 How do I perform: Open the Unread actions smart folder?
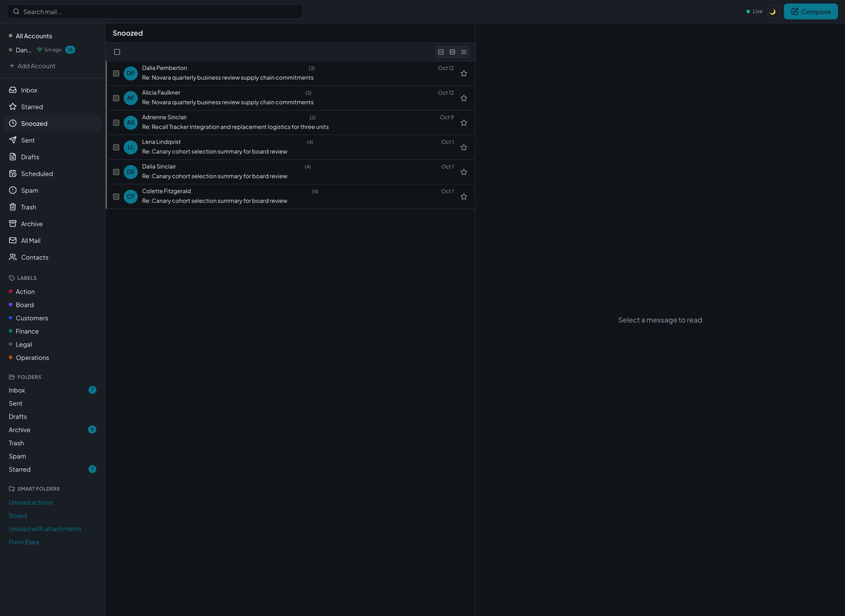(x=31, y=502)
